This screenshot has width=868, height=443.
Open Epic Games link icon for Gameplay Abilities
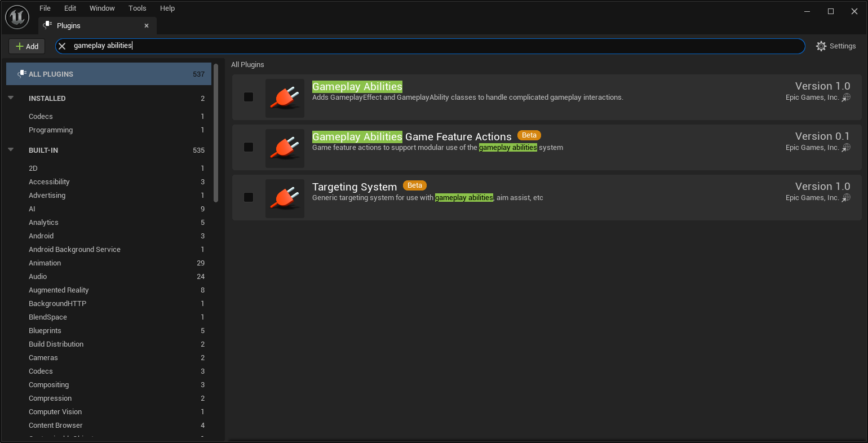tap(846, 98)
